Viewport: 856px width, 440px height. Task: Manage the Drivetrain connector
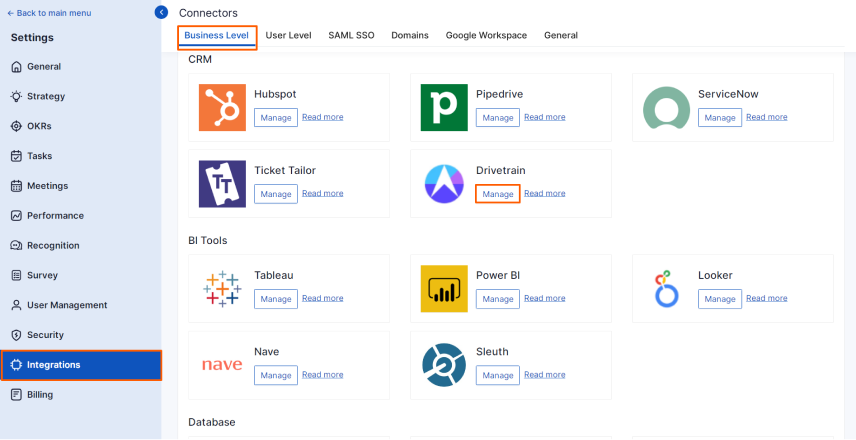tap(498, 194)
